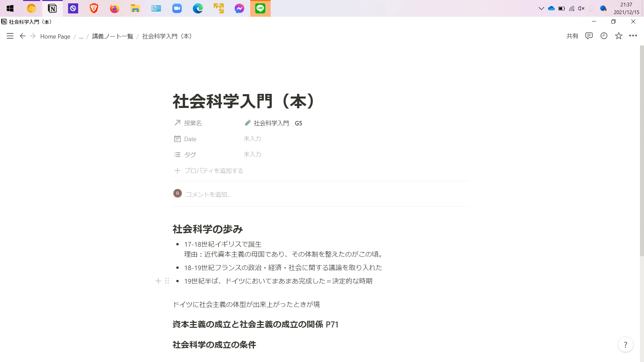Click the bullet 18-19世紀フランスの政治 line

283,267
